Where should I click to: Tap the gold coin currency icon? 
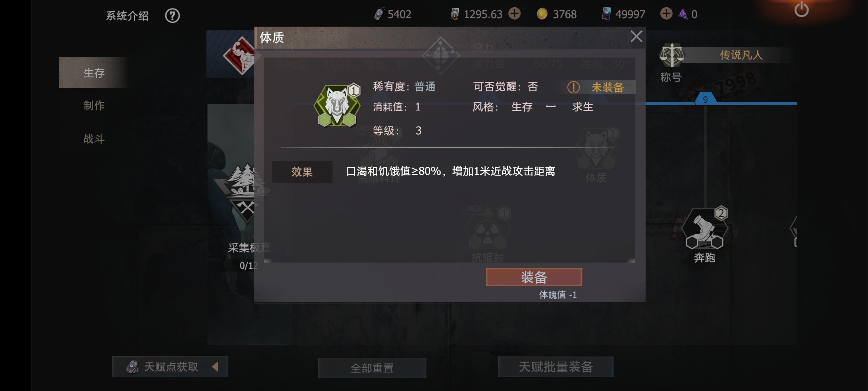542,14
